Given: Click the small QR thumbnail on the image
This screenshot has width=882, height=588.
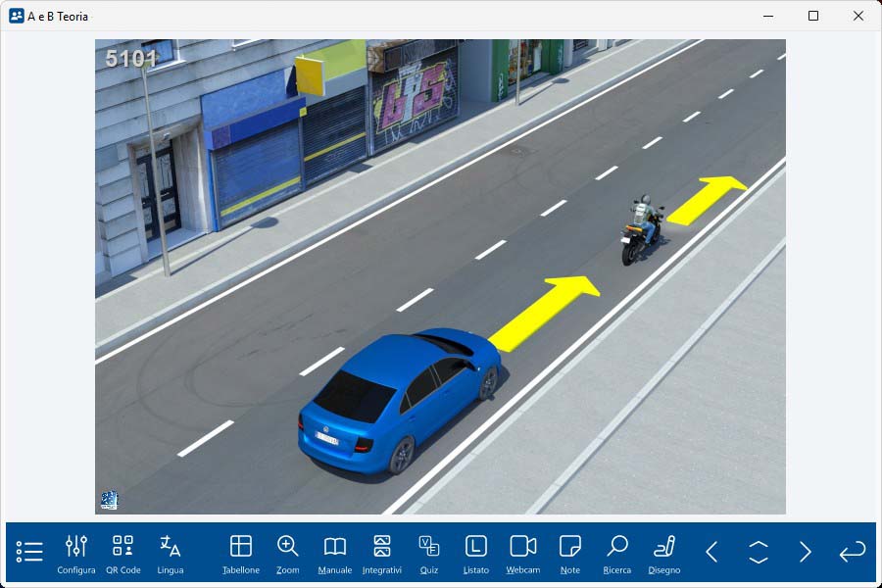Looking at the screenshot, I should [x=109, y=500].
